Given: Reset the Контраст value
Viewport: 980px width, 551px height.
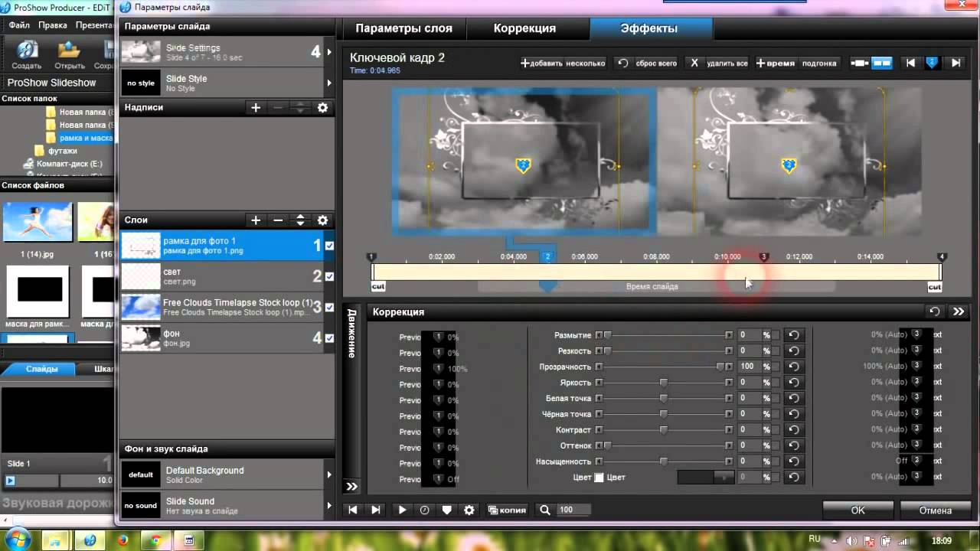Looking at the screenshot, I should pyautogui.click(x=794, y=430).
